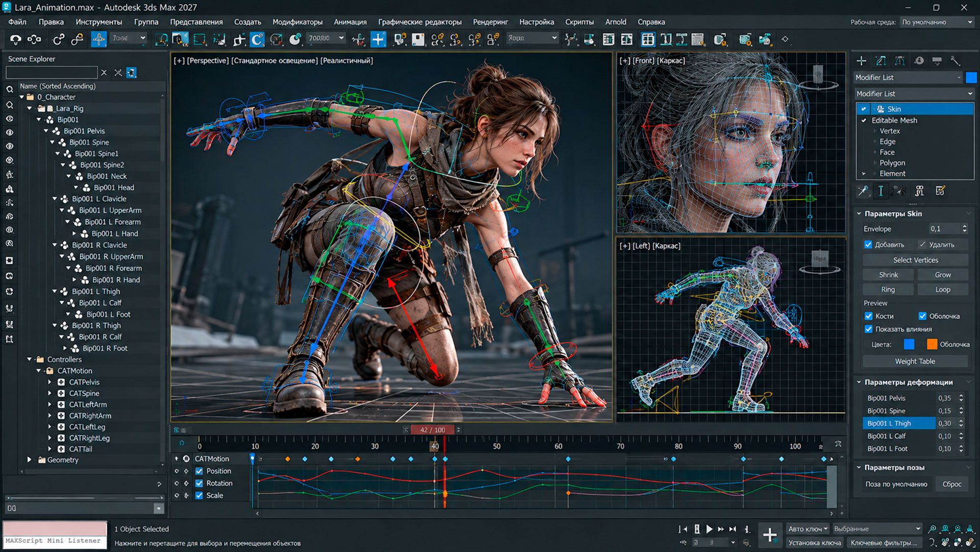
Task: Go to the animation start frame
Action: [682, 530]
